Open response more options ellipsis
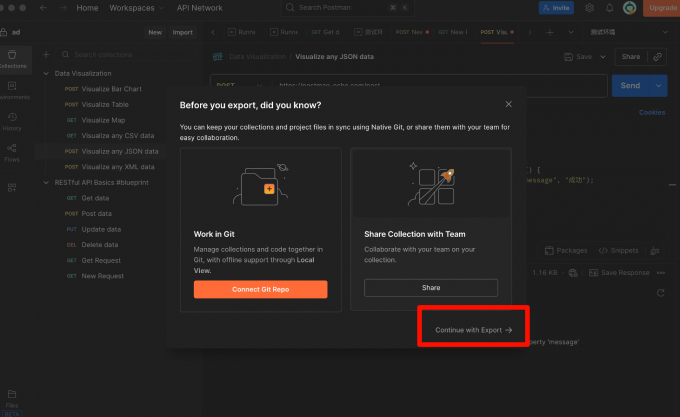Viewport: 680px width, 417px height. (660, 273)
